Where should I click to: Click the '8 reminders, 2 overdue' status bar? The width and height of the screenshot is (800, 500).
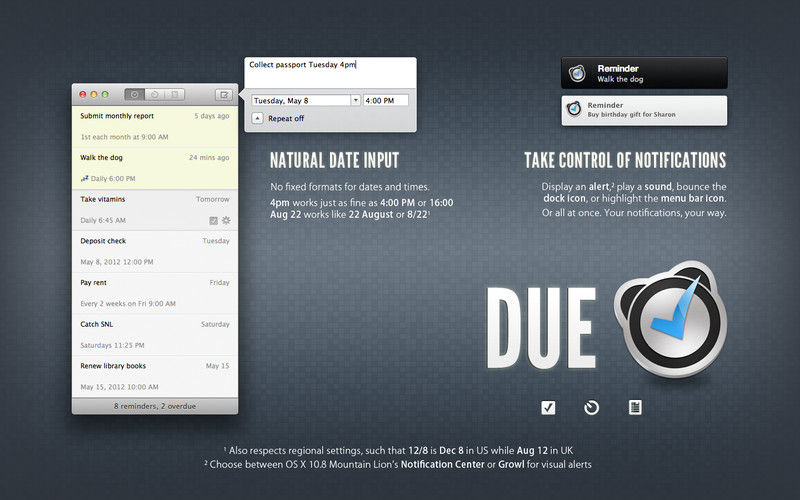pyautogui.click(x=155, y=406)
